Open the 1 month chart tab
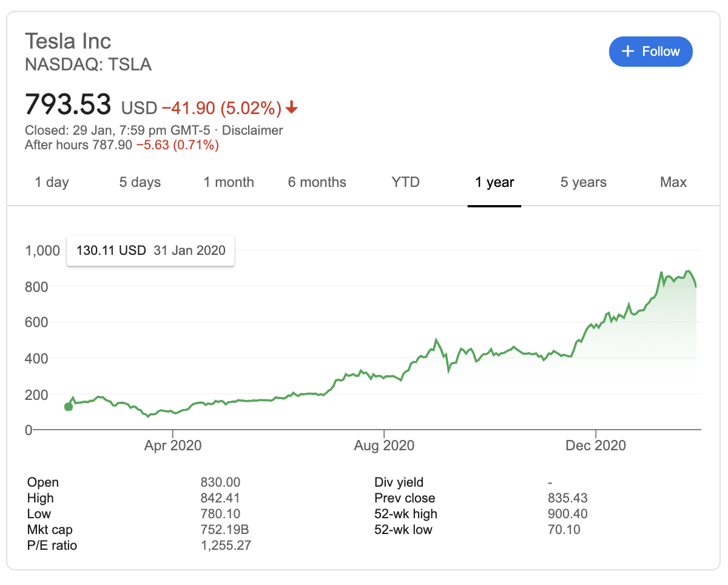 [229, 182]
